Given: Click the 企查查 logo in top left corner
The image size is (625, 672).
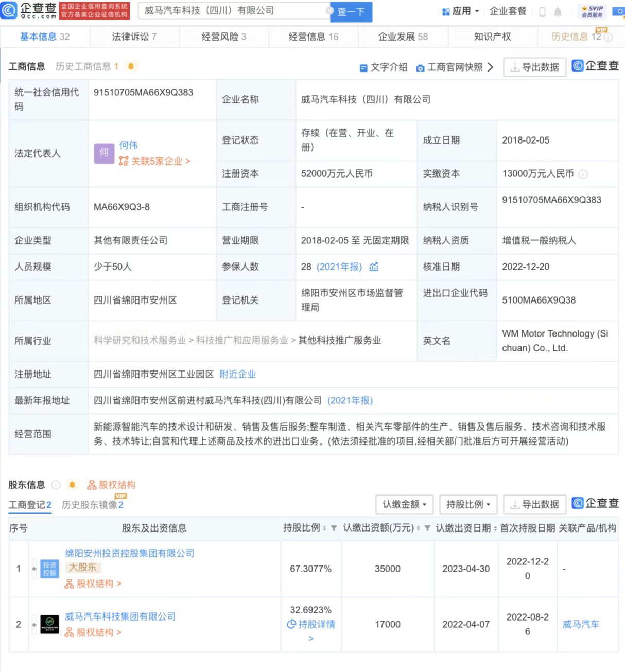Looking at the screenshot, I should click(28, 11).
